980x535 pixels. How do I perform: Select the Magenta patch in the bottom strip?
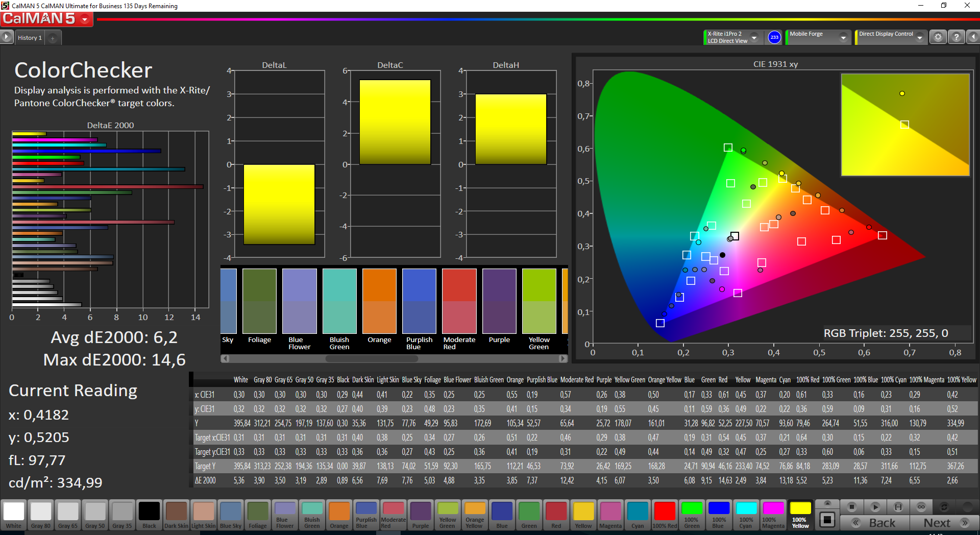point(610,515)
